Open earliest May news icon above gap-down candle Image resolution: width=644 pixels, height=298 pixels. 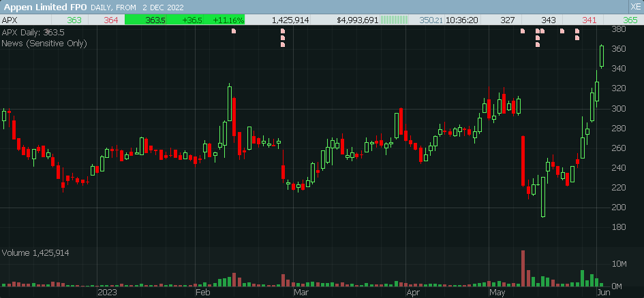tap(523, 31)
